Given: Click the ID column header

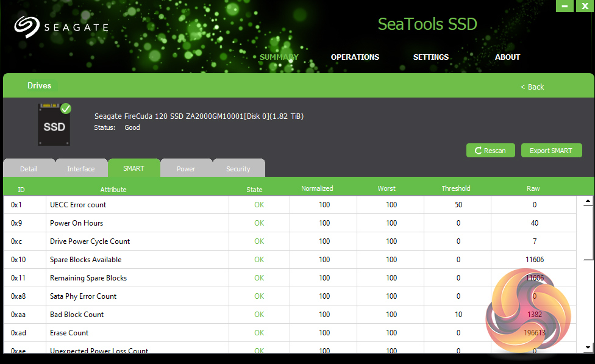Looking at the screenshot, I should [21, 190].
